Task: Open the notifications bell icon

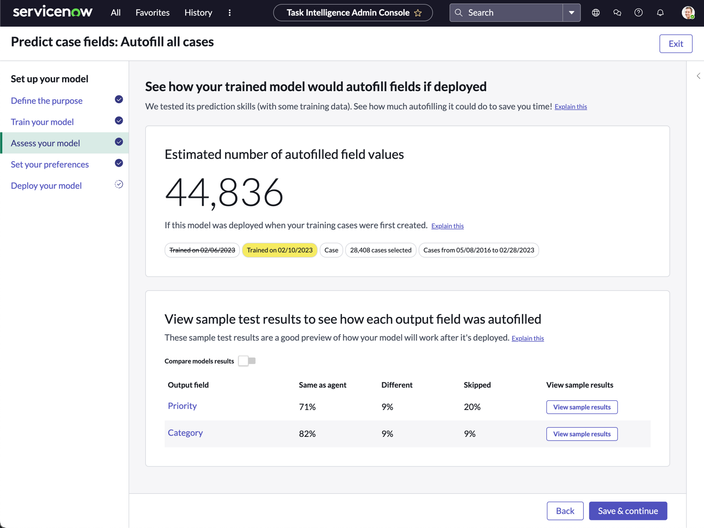Action: (x=660, y=13)
